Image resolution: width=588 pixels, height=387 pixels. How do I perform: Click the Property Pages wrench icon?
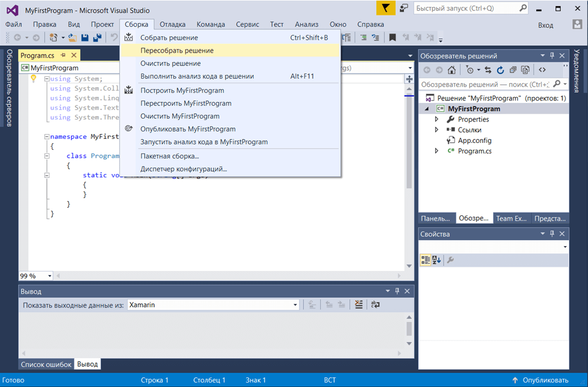[451, 260]
